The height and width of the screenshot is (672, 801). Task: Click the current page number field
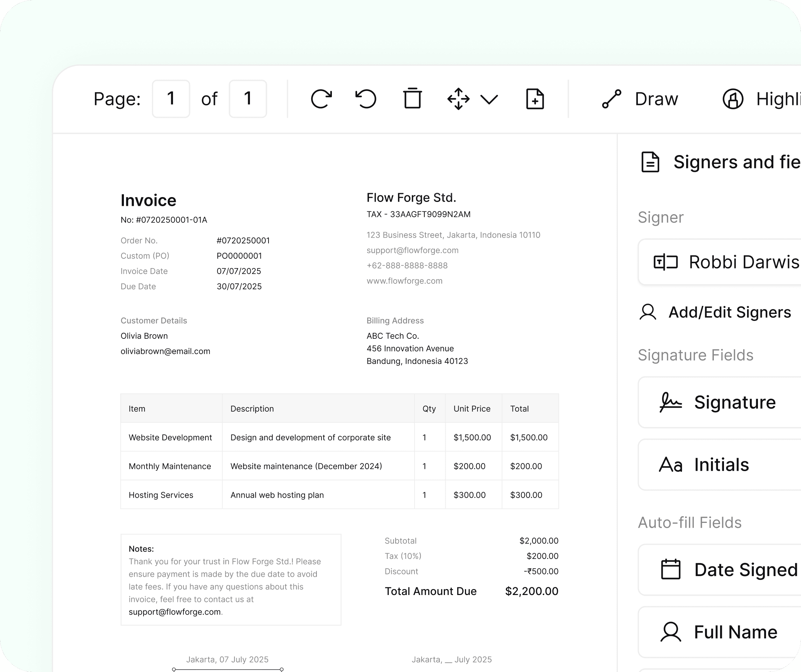coord(171,99)
